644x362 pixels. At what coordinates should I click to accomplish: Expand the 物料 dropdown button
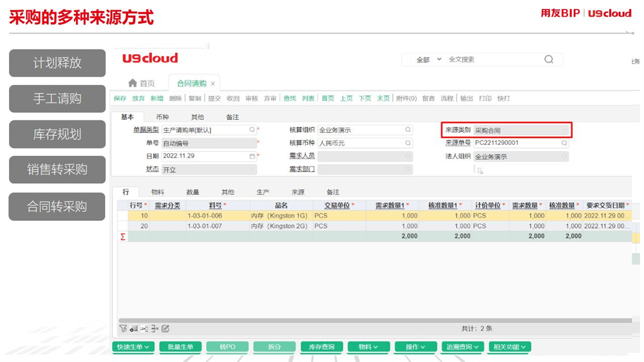click(x=368, y=347)
